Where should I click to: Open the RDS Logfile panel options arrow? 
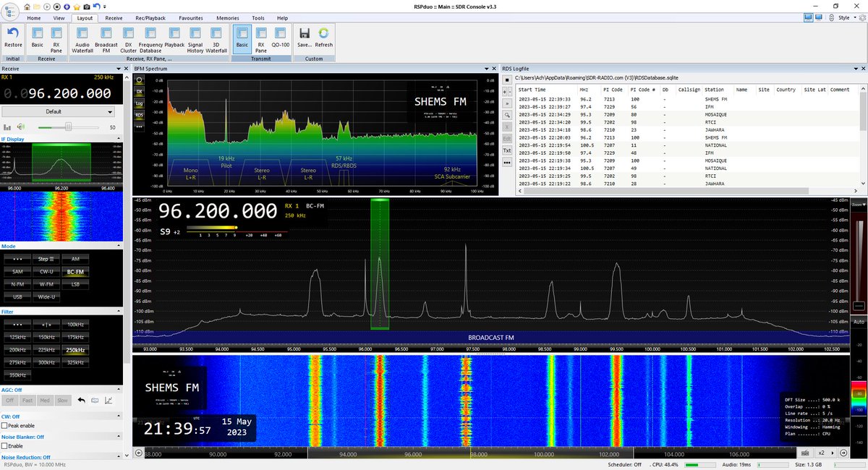pos(855,69)
